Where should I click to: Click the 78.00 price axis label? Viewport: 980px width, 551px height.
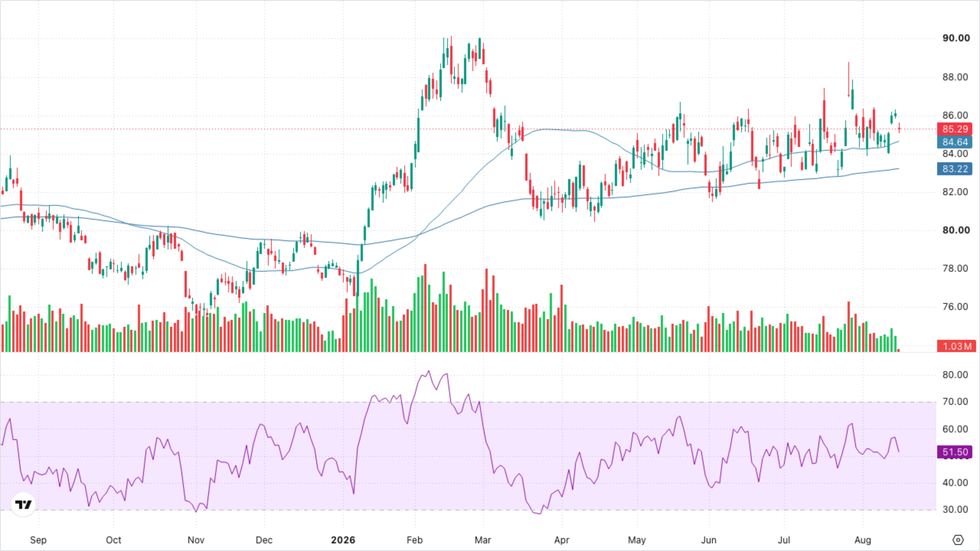pyautogui.click(x=955, y=269)
